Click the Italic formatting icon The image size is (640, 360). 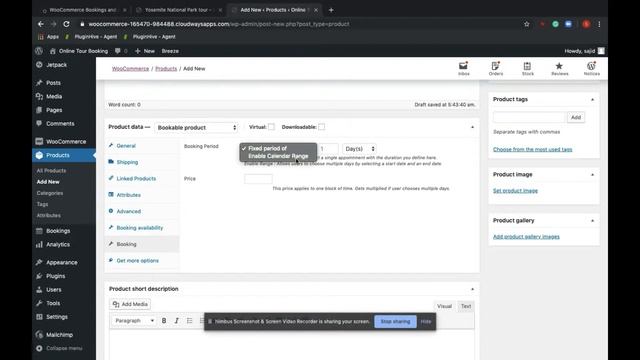click(x=176, y=321)
